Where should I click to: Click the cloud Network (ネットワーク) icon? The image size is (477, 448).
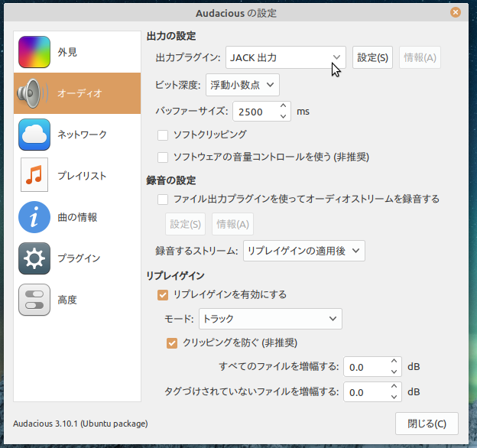coord(34,135)
